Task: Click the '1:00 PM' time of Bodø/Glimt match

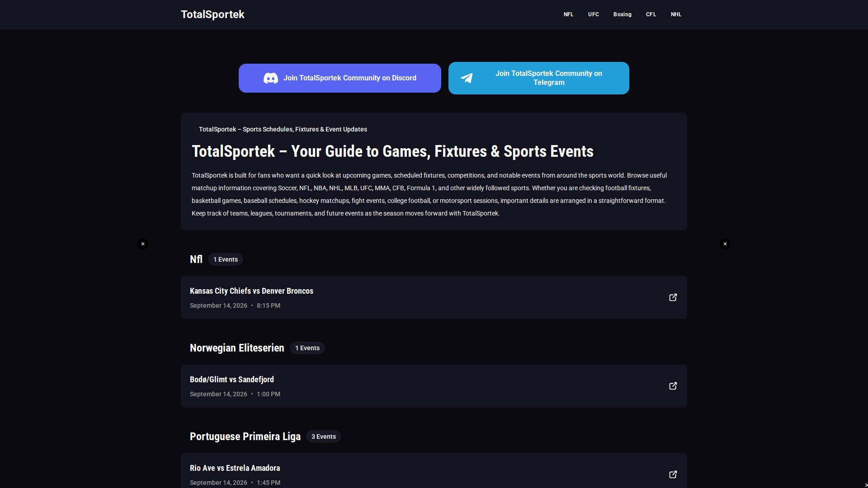Action: (269, 394)
